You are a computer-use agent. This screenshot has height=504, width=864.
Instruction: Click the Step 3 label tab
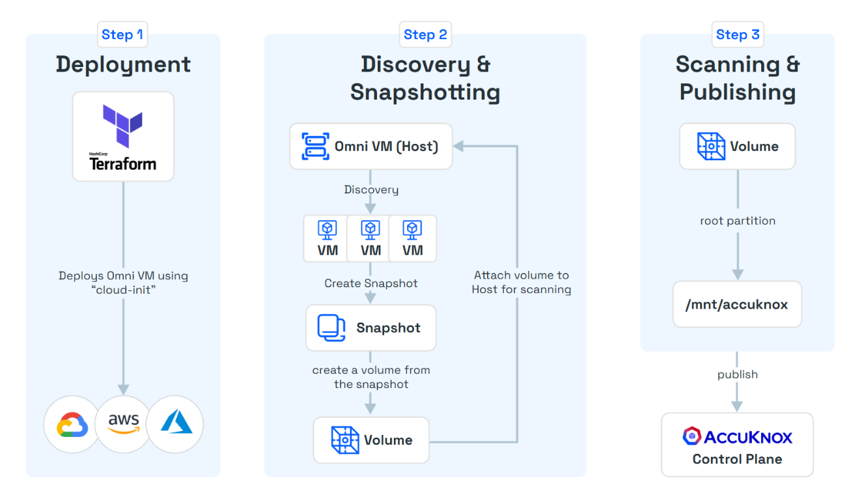click(x=737, y=35)
